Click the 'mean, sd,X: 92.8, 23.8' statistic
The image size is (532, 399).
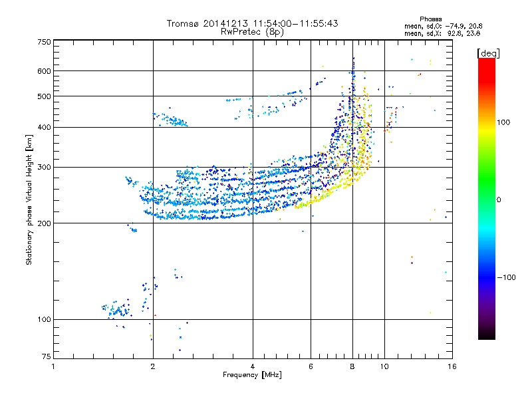(x=442, y=33)
